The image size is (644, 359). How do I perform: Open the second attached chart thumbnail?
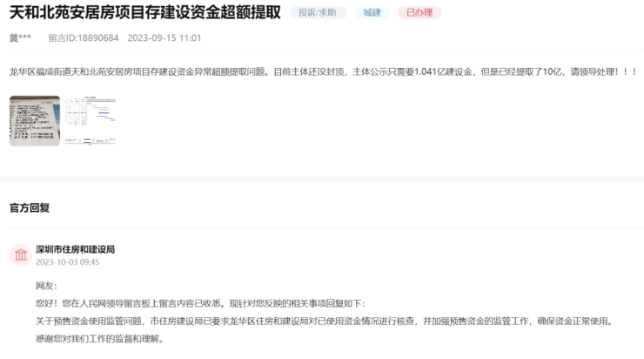coord(91,121)
